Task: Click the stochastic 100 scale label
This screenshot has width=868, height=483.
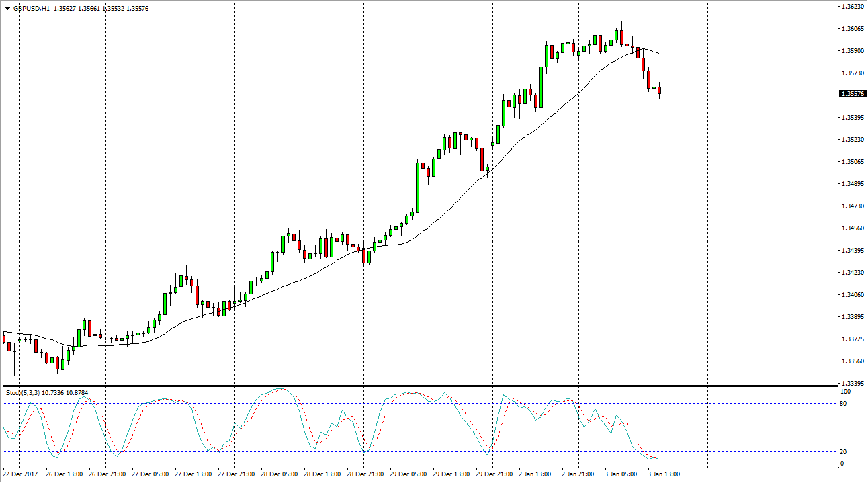Action: point(847,392)
